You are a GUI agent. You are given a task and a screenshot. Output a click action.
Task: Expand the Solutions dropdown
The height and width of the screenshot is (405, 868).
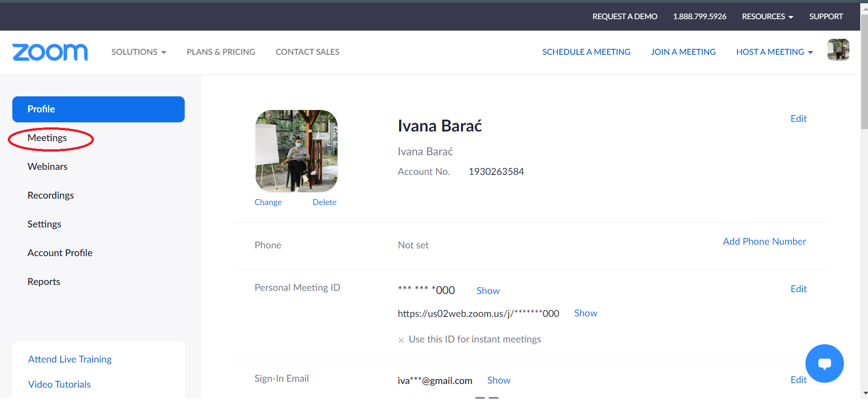click(139, 52)
